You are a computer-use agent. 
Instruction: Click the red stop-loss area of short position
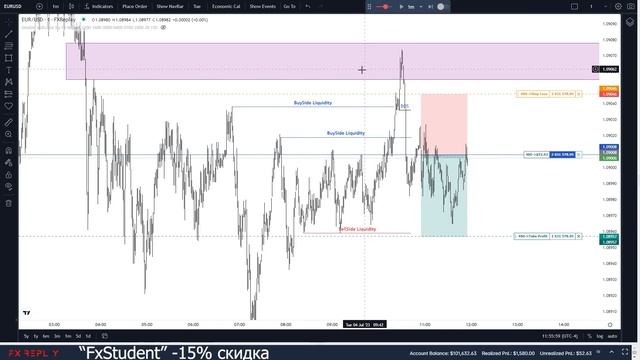coord(444,124)
